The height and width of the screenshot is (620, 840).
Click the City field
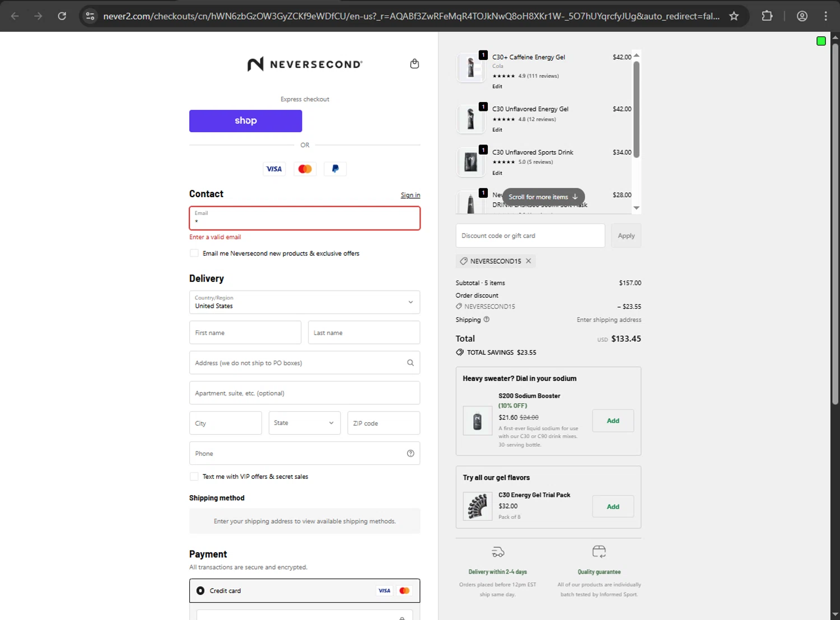pyautogui.click(x=226, y=423)
